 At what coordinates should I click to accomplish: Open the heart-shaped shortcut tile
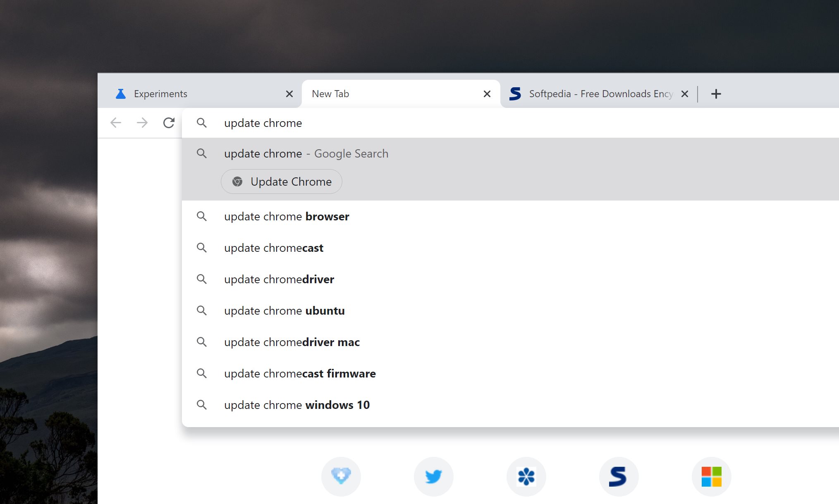[341, 476]
